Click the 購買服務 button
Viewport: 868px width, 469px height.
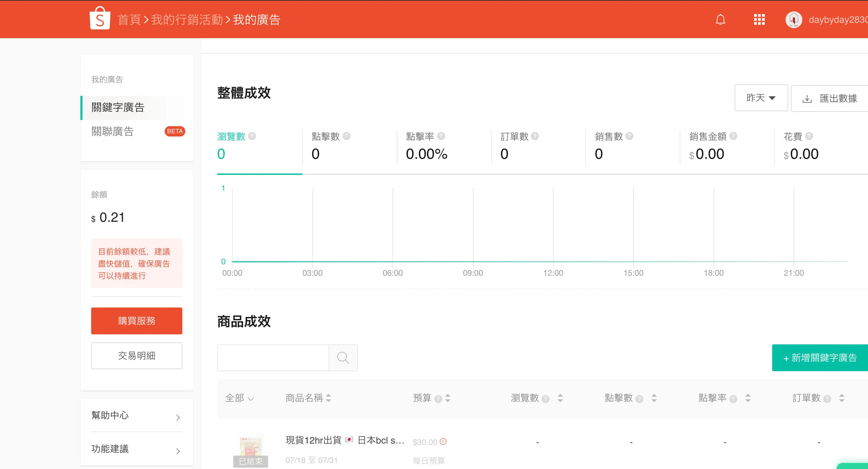(x=136, y=321)
